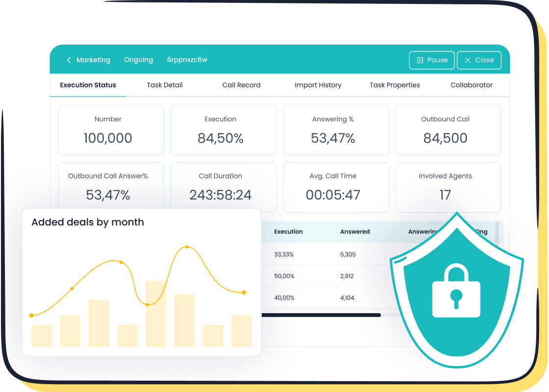Open the Call Record tab

pyautogui.click(x=241, y=85)
